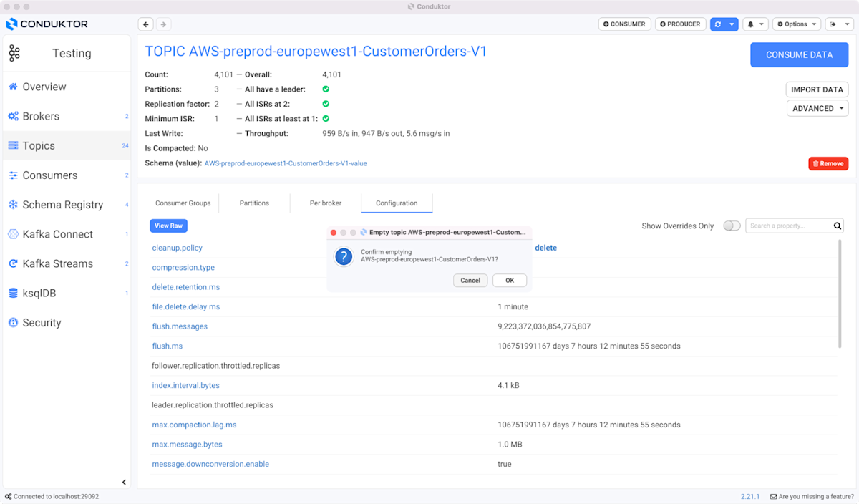
Task: Cancel the empty topic dialog
Action: click(470, 280)
